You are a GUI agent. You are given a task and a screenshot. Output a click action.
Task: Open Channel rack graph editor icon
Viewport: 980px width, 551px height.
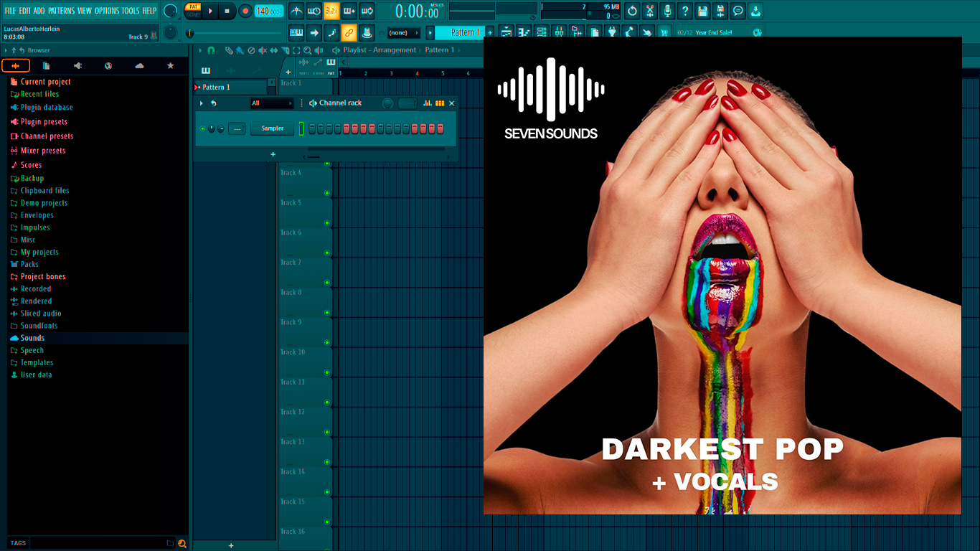tap(428, 103)
